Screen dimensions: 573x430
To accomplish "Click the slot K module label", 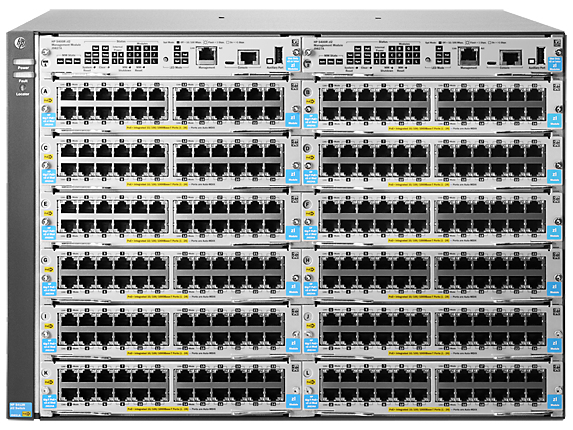I will (45, 373).
